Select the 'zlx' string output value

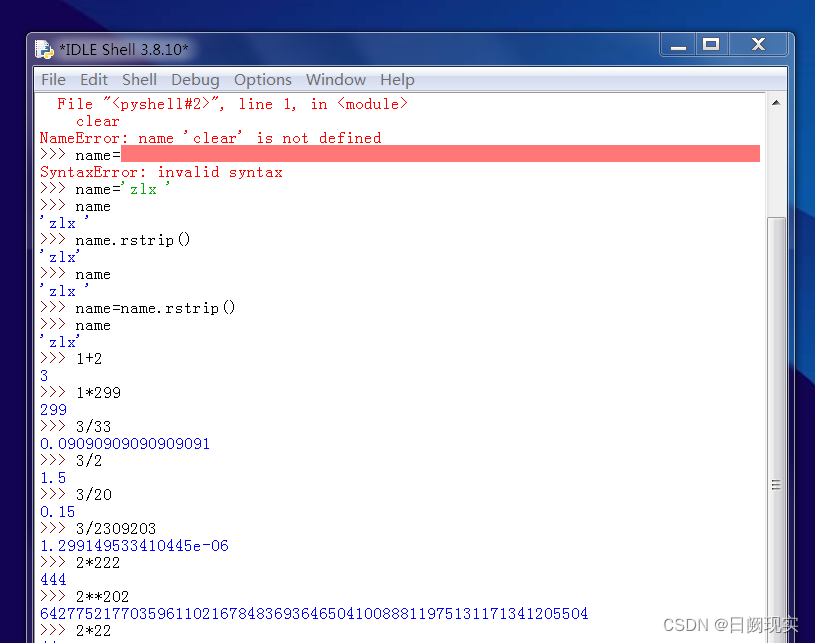[x=62, y=223]
